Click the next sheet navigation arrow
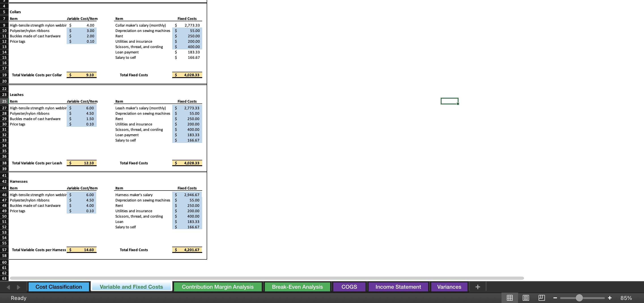This screenshot has width=644, height=303. click(19, 287)
